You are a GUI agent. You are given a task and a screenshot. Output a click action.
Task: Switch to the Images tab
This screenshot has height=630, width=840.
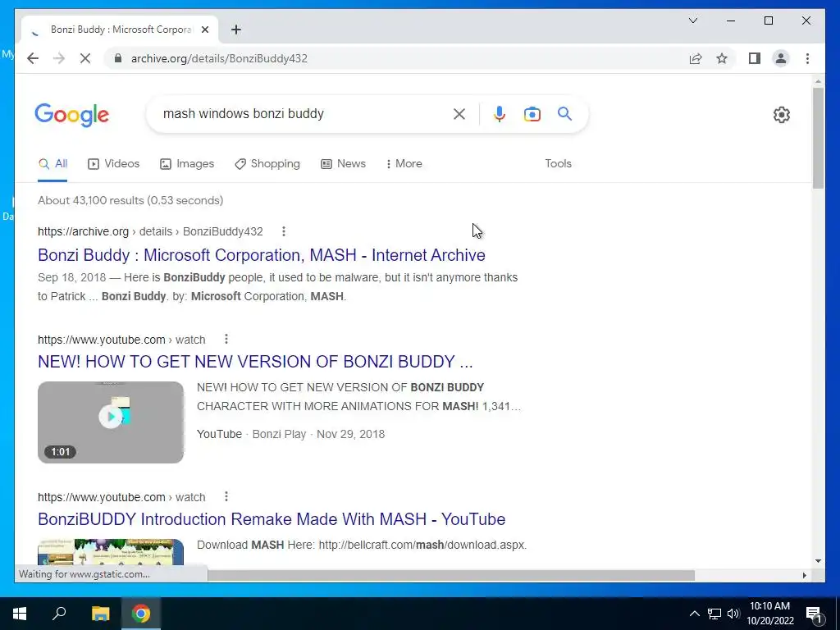click(187, 164)
